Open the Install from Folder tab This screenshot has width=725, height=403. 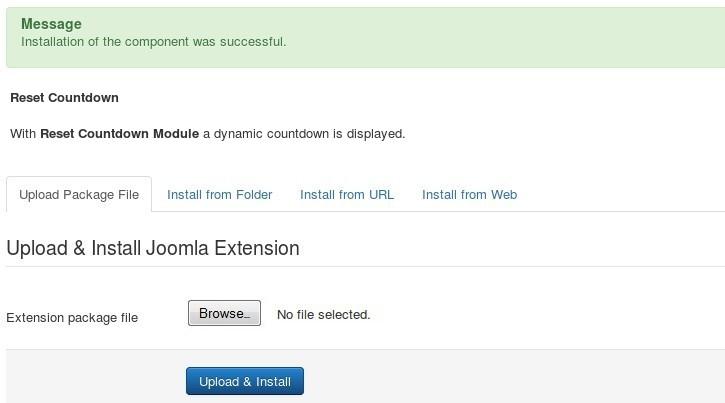pos(220,195)
